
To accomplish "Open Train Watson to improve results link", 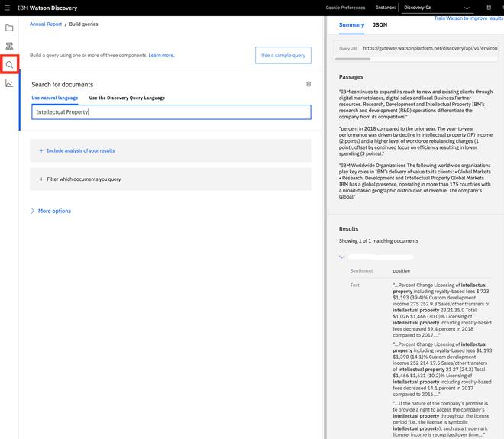I will point(469,18).
